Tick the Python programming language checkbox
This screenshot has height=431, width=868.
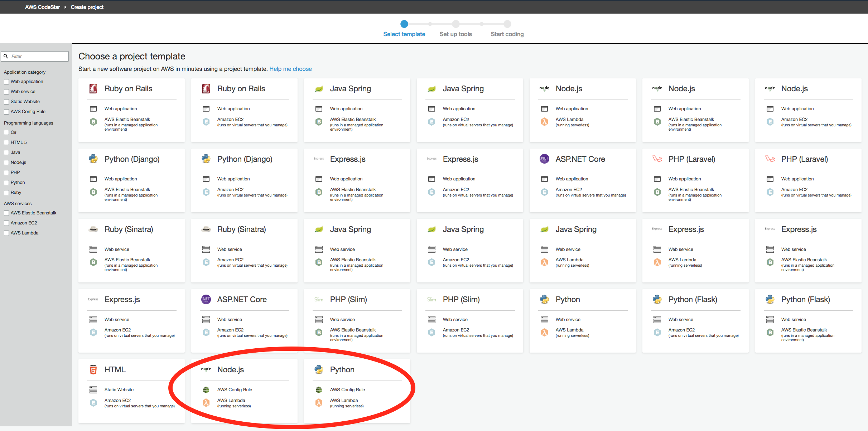coord(6,183)
